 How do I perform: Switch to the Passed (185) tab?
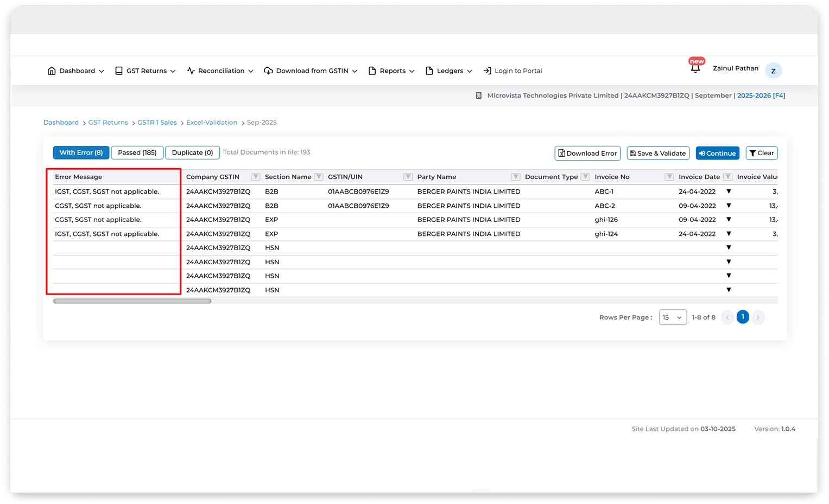click(137, 153)
